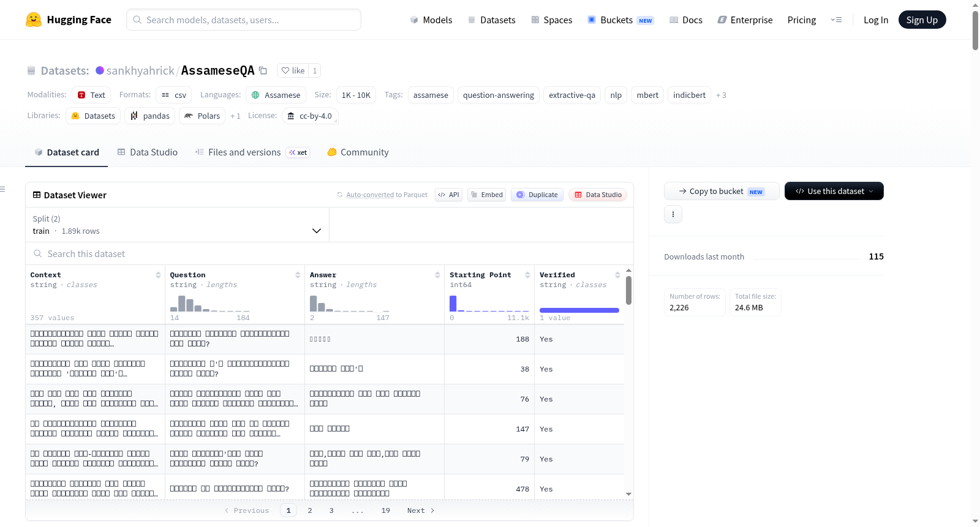Click the dataset table vertical scrollbar

tap(628, 290)
